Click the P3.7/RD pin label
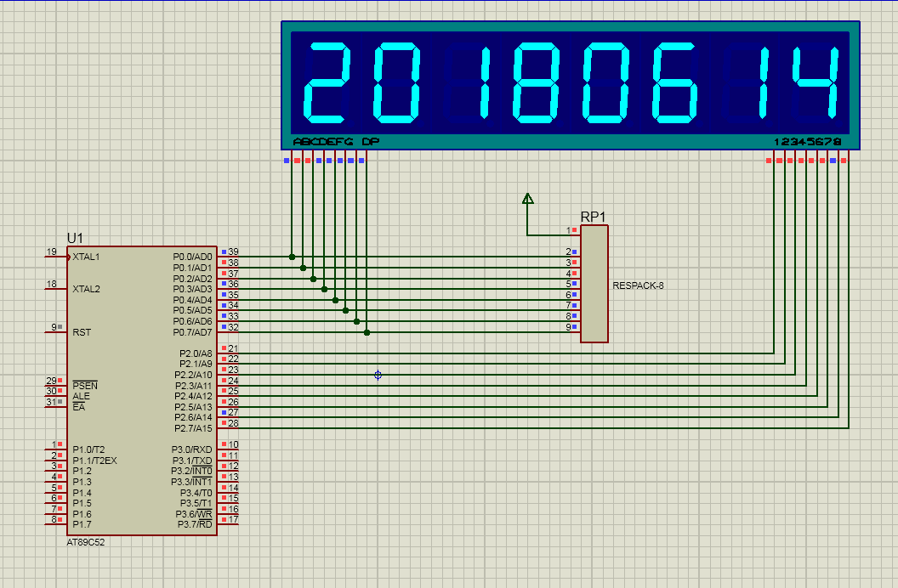The height and width of the screenshot is (588, 898). pos(195,524)
